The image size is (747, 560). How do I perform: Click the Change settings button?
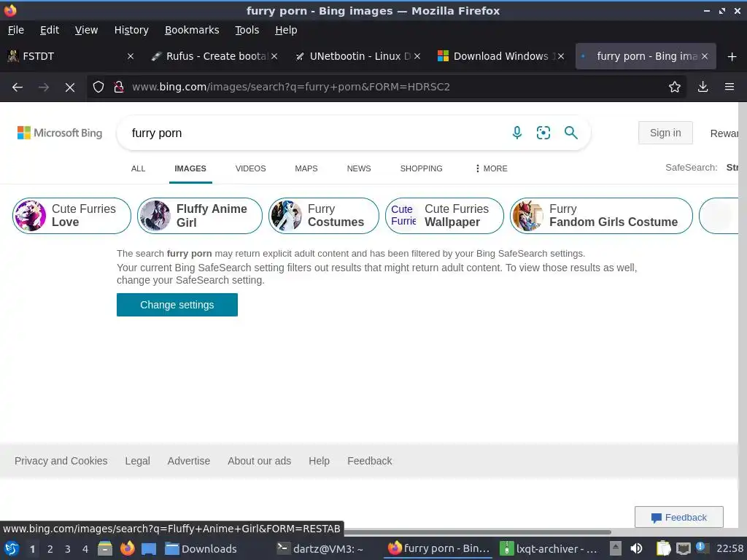click(177, 305)
